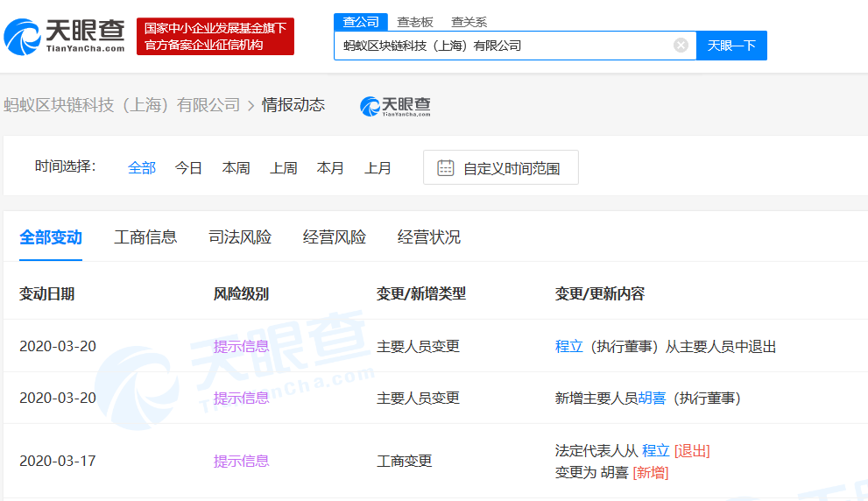Open the 工商信息 tab
This screenshot has width=868, height=501.
[x=145, y=237]
